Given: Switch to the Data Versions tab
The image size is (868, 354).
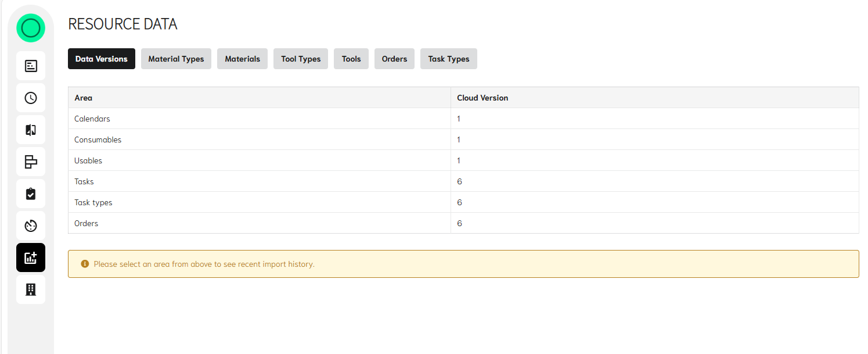Looking at the screenshot, I should pos(102,59).
